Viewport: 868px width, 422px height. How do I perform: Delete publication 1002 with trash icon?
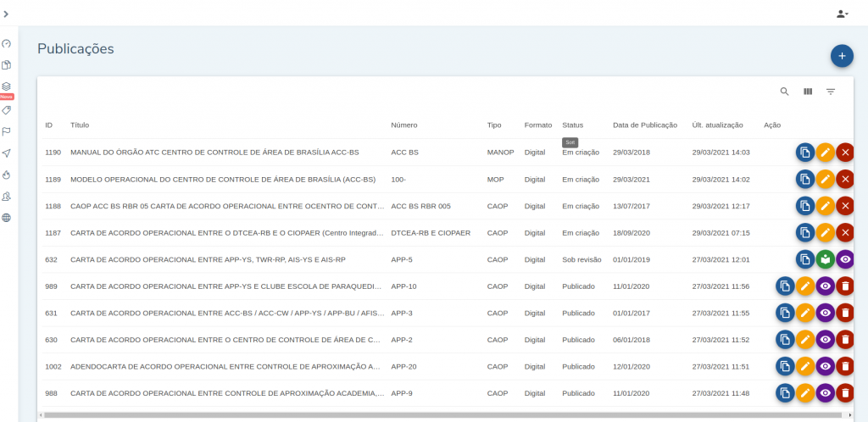coord(845,366)
